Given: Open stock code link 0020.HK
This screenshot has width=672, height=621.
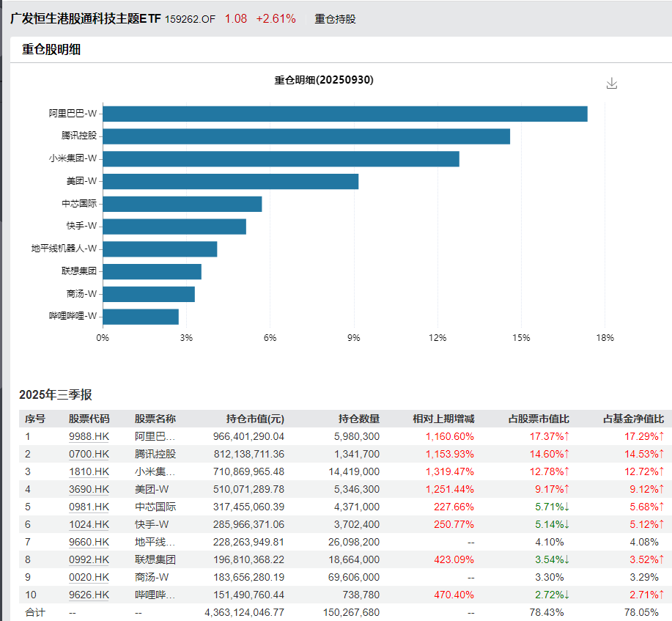Looking at the screenshot, I should click(89, 577).
